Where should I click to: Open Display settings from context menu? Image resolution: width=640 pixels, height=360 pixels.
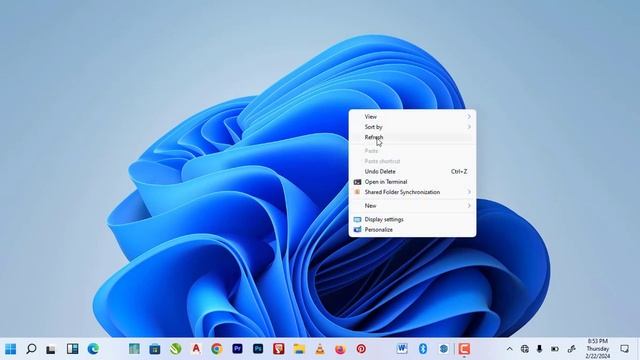(x=412, y=219)
